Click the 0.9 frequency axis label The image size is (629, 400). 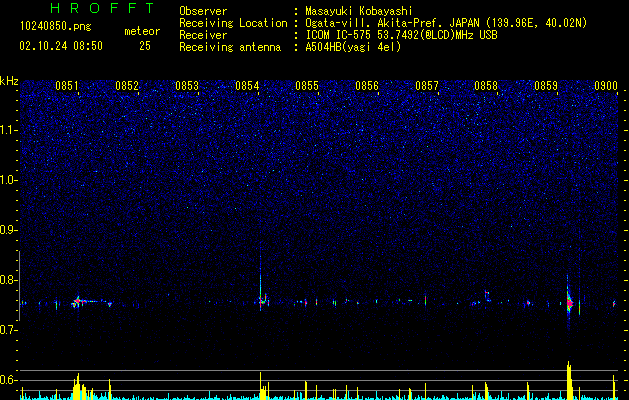click(x=8, y=230)
